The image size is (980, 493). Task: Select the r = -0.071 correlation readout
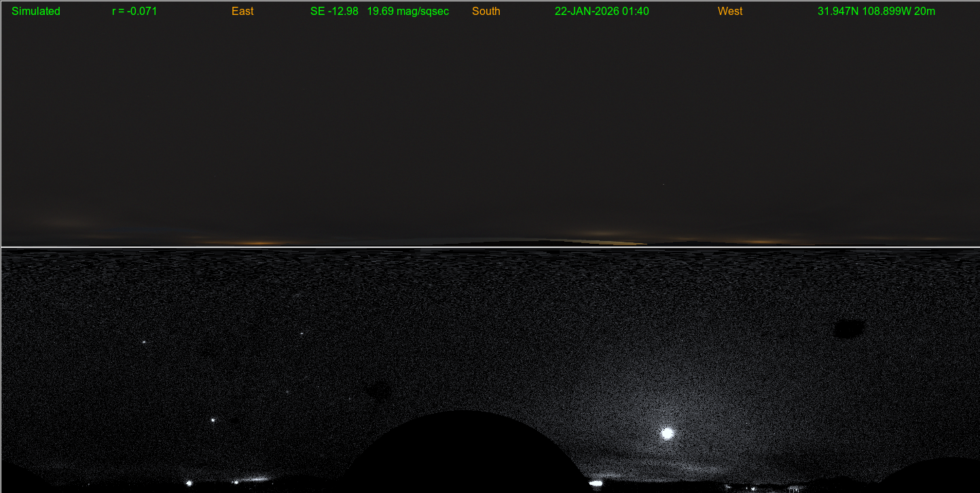[x=134, y=12]
